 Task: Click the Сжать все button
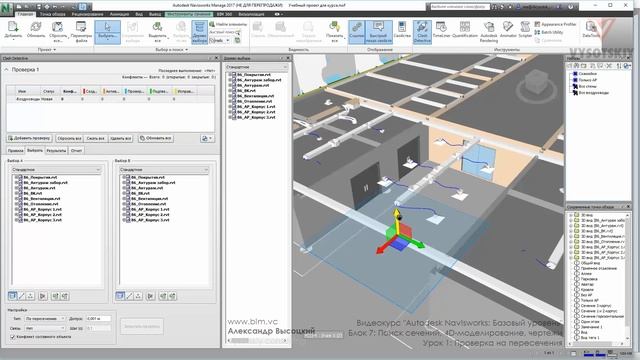point(96,138)
